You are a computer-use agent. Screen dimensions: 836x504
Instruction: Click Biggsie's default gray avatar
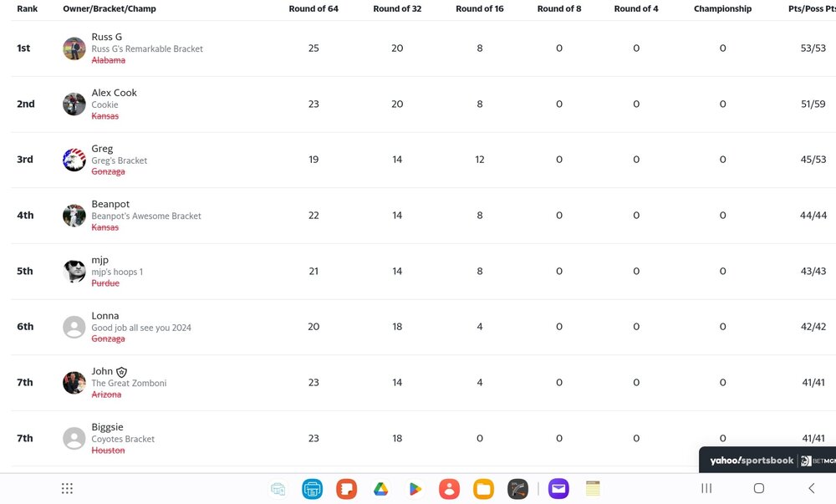[x=74, y=439]
